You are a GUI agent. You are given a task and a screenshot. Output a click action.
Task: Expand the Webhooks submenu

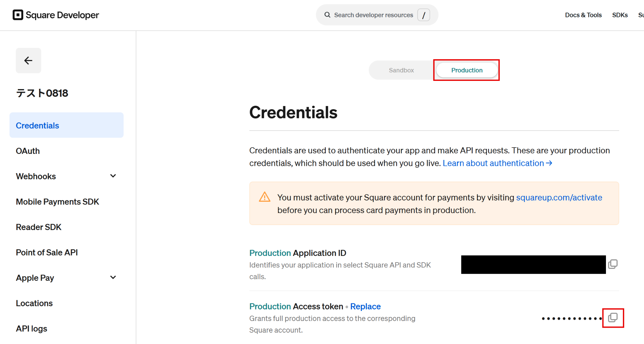tap(113, 176)
